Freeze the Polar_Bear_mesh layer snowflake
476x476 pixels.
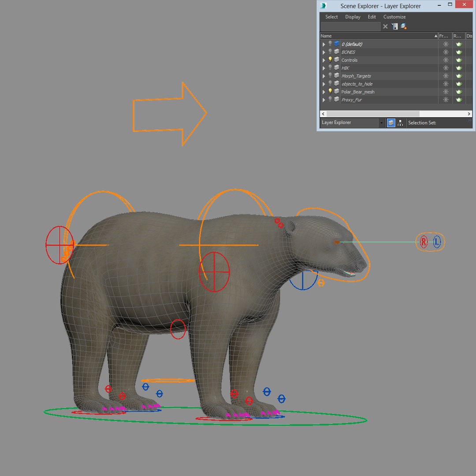(x=445, y=91)
